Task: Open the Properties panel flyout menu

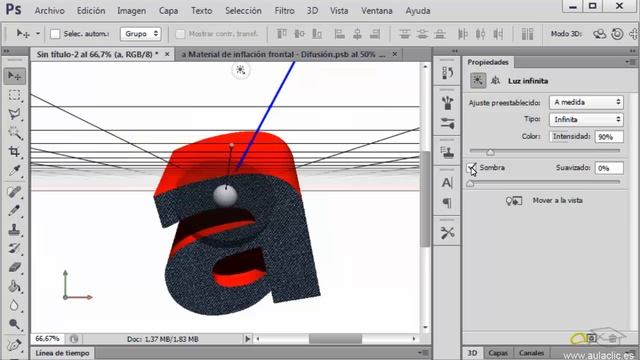Action: click(x=630, y=62)
